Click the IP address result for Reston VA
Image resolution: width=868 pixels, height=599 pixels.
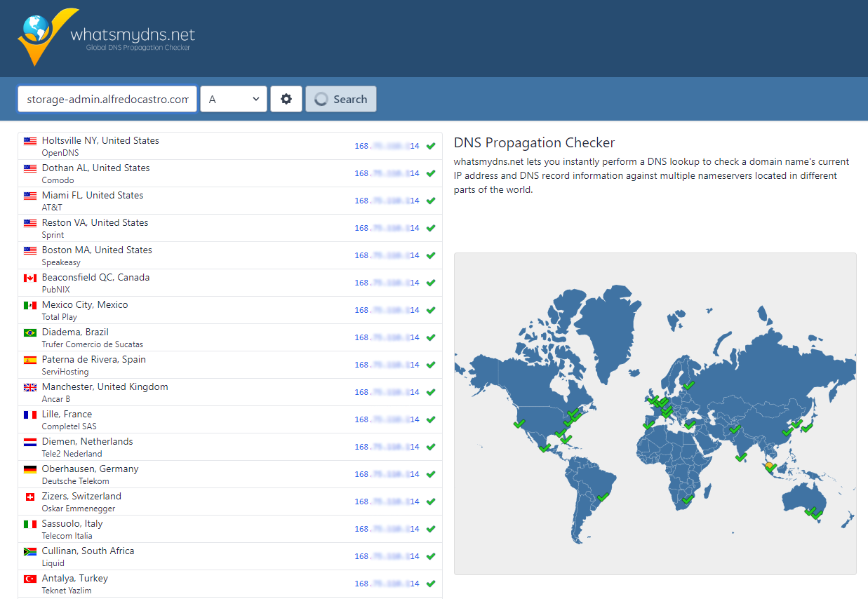coord(387,228)
